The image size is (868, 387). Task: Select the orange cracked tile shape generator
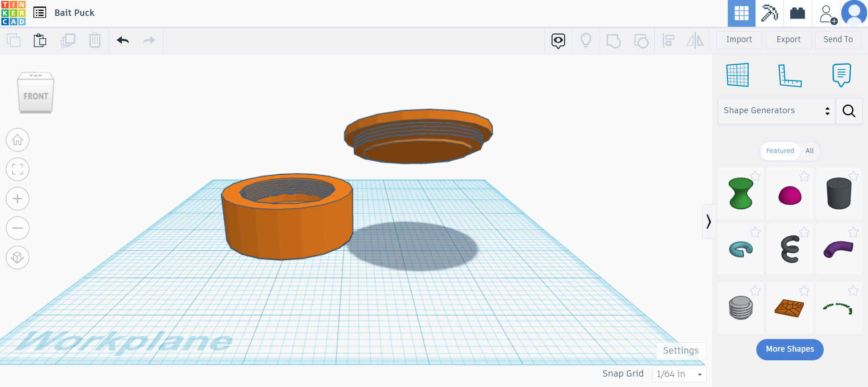(790, 308)
